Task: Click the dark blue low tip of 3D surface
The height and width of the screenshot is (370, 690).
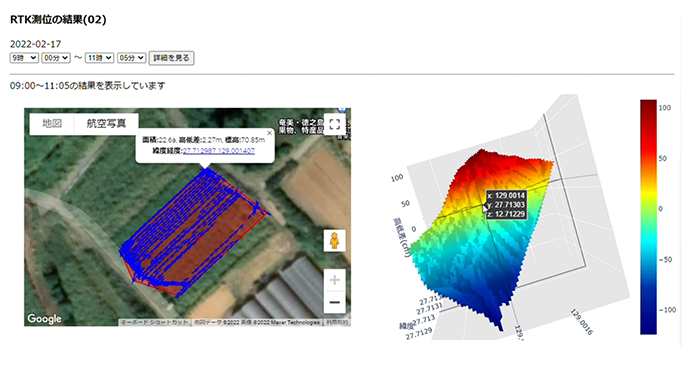Action: point(500,325)
